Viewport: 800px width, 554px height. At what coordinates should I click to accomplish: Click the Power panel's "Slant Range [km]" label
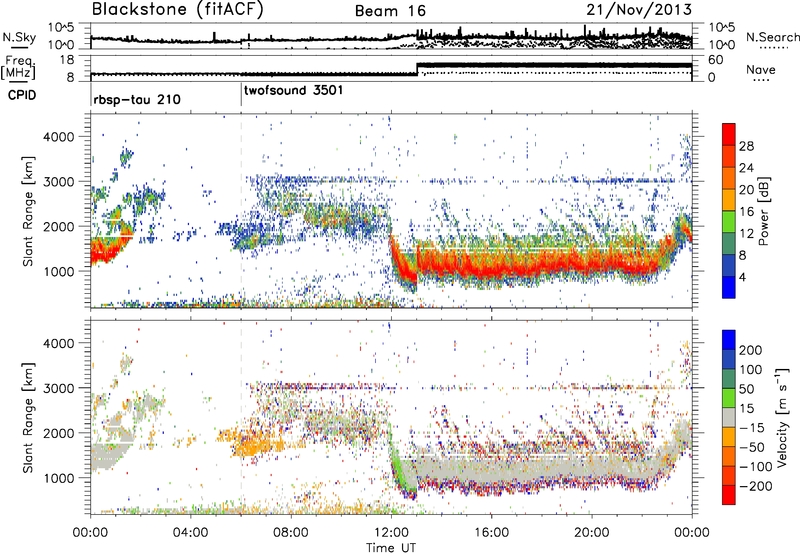click(29, 211)
